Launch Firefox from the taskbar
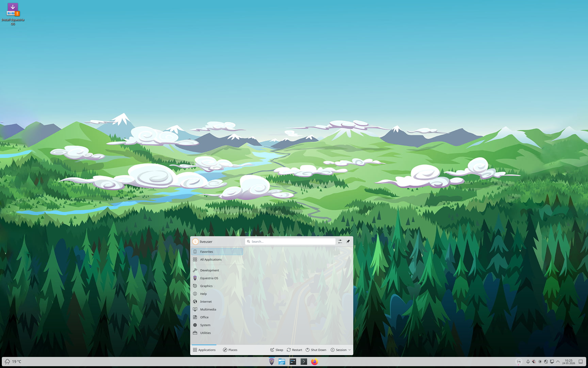 (314, 361)
